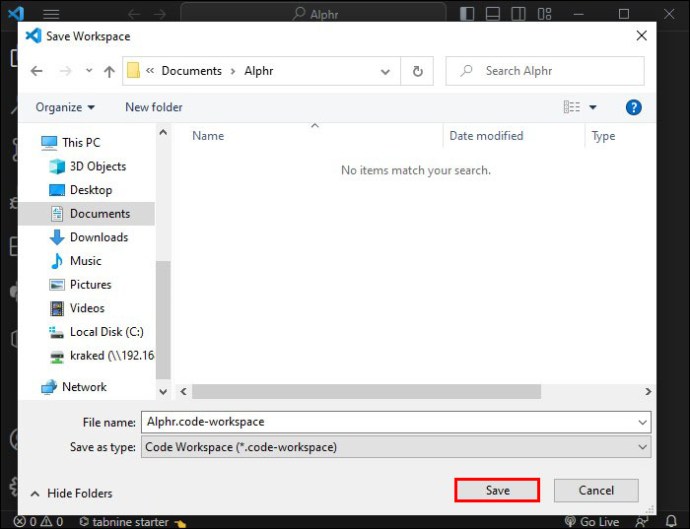The image size is (690, 529).
Task: Open the notifications bell in the status bar
Action: tap(671, 522)
